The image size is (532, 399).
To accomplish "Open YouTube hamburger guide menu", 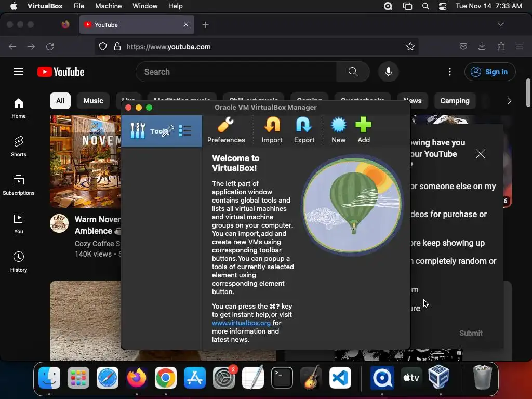I will click(19, 72).
